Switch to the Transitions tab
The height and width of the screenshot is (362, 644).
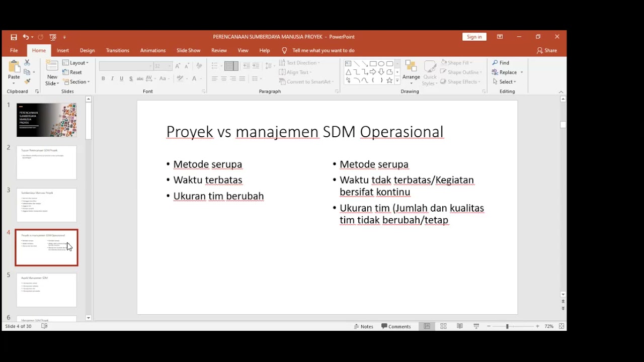[x=117, y=50]
